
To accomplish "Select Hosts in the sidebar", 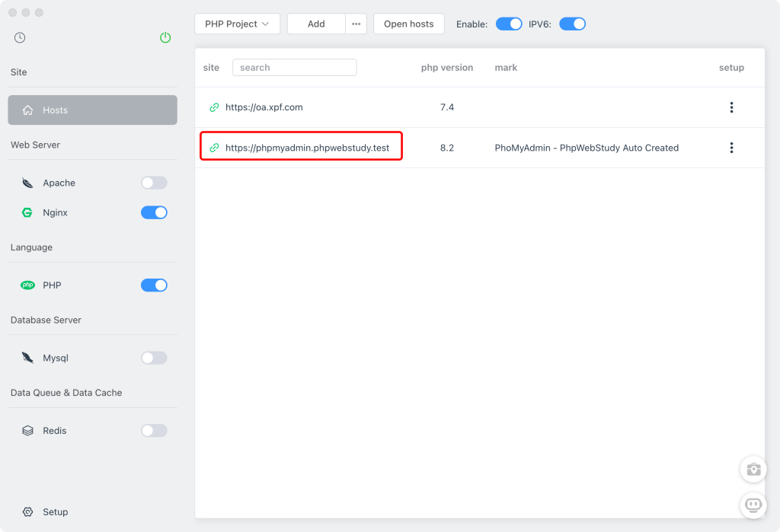I will pos(92,110).
